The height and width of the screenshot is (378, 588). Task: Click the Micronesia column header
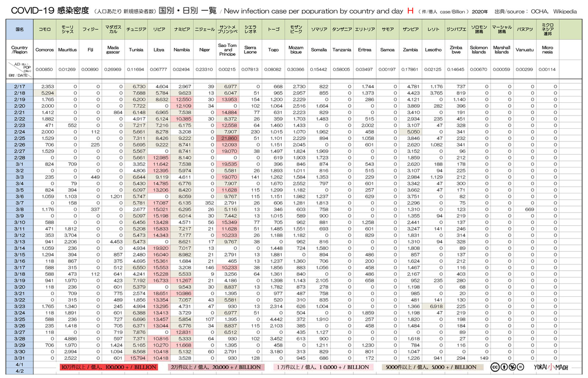point(548,50)
